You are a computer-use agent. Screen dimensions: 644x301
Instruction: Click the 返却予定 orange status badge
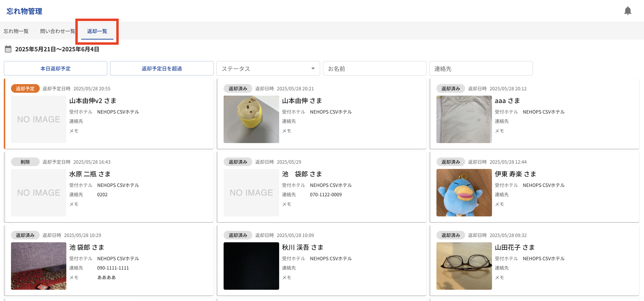pos(25,89)
